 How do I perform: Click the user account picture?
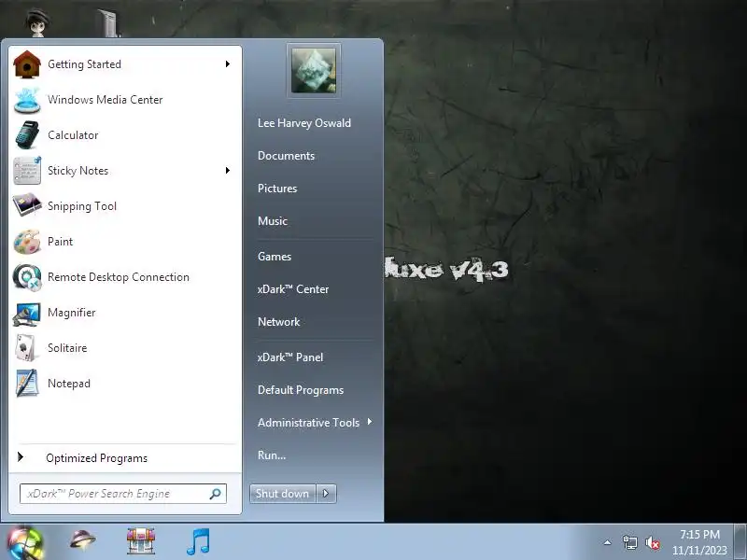314,71
